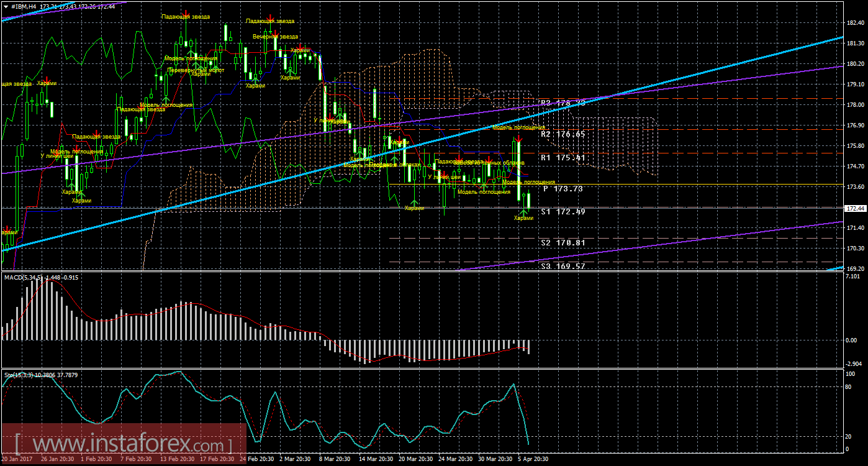
Task: Select the S2 170.81 support label
Action: coord(562,242)
